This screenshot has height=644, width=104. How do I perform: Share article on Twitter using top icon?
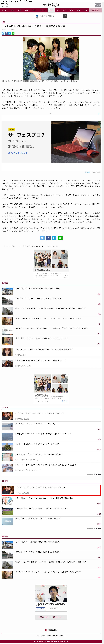pyautogui.click(x=3, y=33)
